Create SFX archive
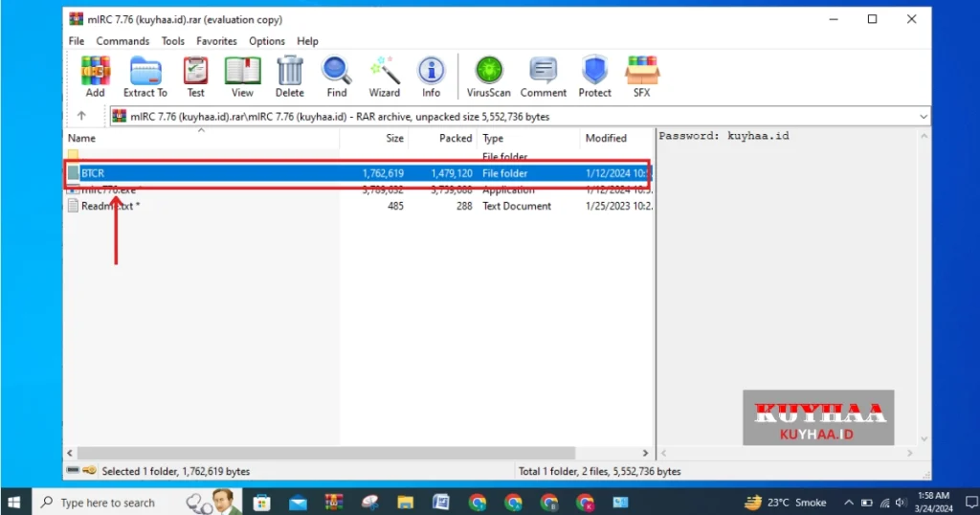This screenshot has width=980, height=515. [x=642, y=77]
